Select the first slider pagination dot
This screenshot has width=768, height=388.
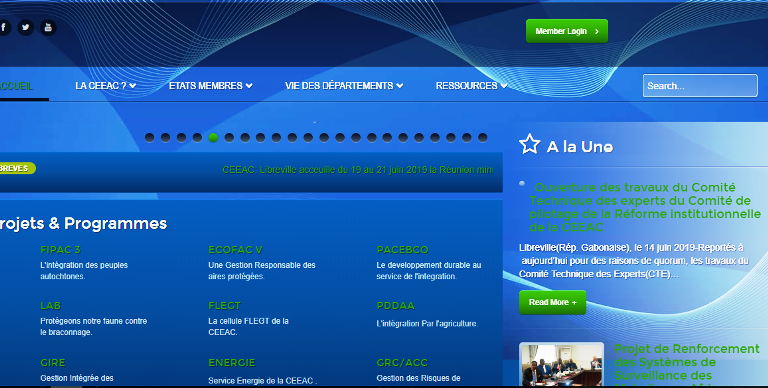coord(150,138)
